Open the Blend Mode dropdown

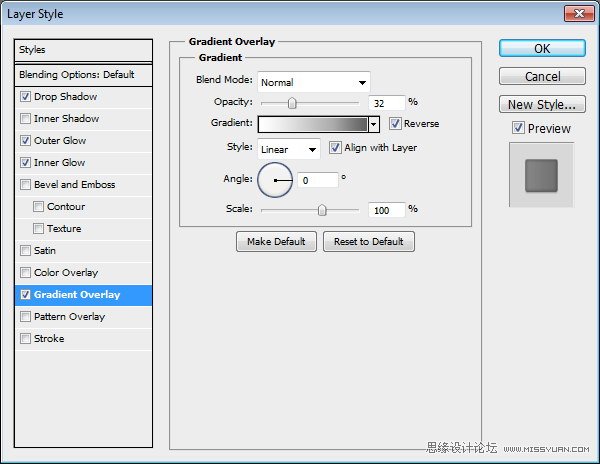314,82
